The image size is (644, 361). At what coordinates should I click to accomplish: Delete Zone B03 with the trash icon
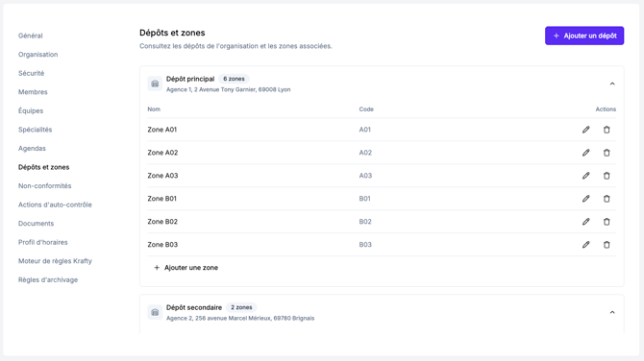607,245
